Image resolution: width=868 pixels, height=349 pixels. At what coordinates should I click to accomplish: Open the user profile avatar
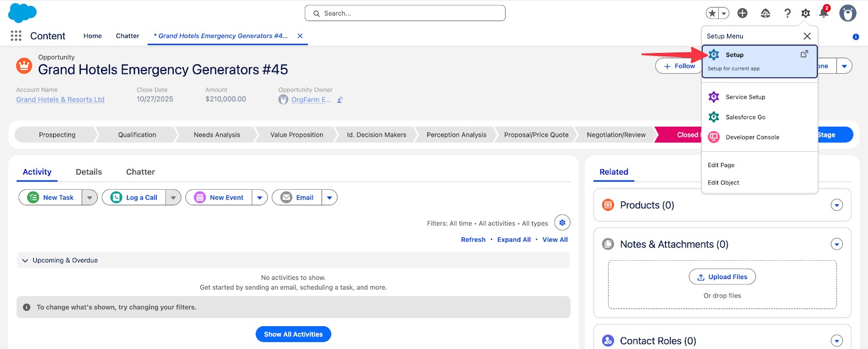pos(848,13)
